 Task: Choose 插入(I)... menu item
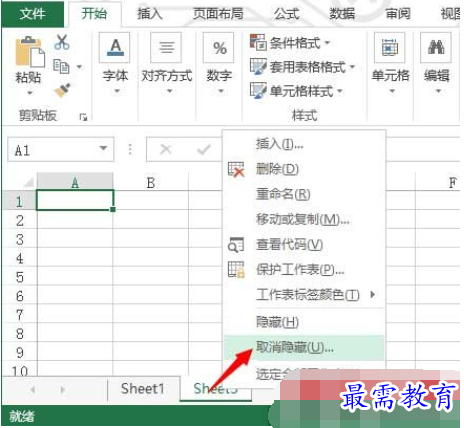tap(304, 144)
